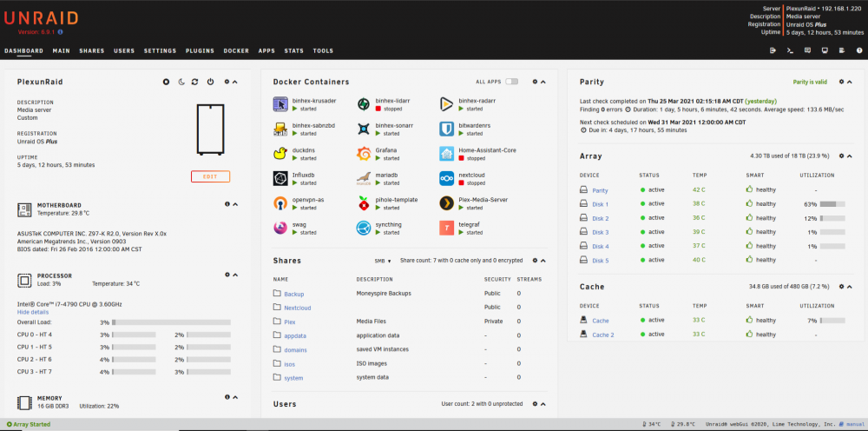Screen dimensions: 868x431
Task: Click the reboot icon in PlexunRaid panel
Action: click(194, 82)
